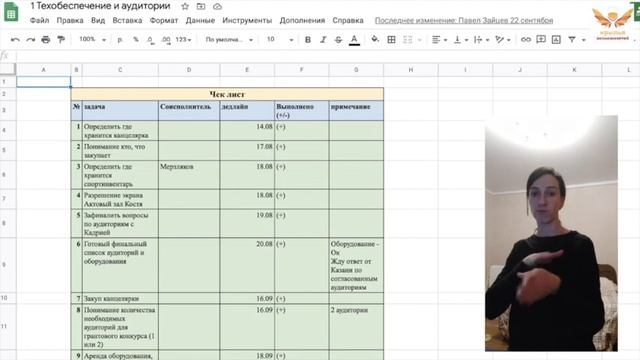Screen dimensions: 640x360
Task: Open the font size dropdown
Action: [x=280, y=40]
